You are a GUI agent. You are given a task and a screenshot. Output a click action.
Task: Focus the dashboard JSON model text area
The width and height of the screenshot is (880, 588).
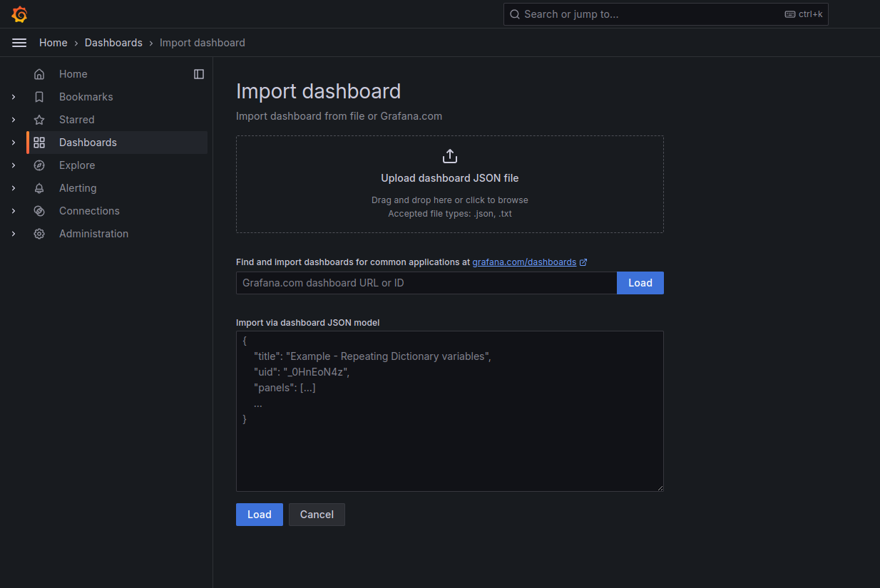[450, 411]
